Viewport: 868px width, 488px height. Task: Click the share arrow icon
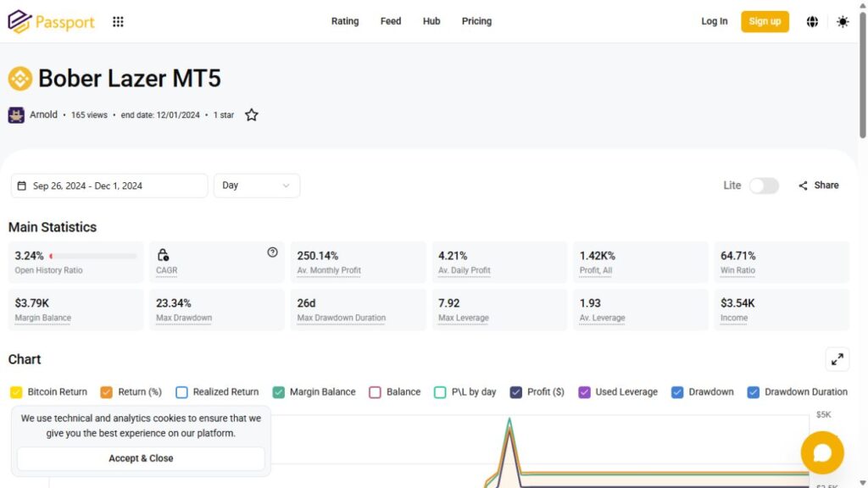803,186
